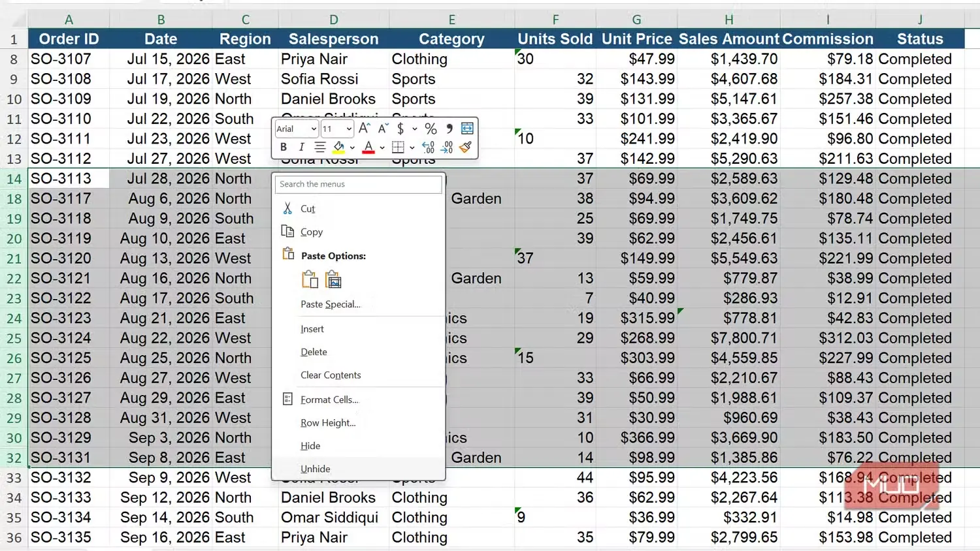
Task: Select the Daniel Brooks cell in row 34
Action: point(333,497)
